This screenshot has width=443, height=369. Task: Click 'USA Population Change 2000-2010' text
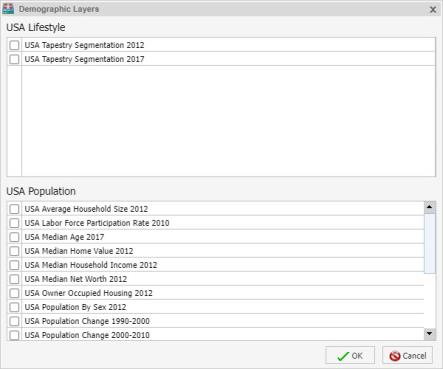(87, 335)
